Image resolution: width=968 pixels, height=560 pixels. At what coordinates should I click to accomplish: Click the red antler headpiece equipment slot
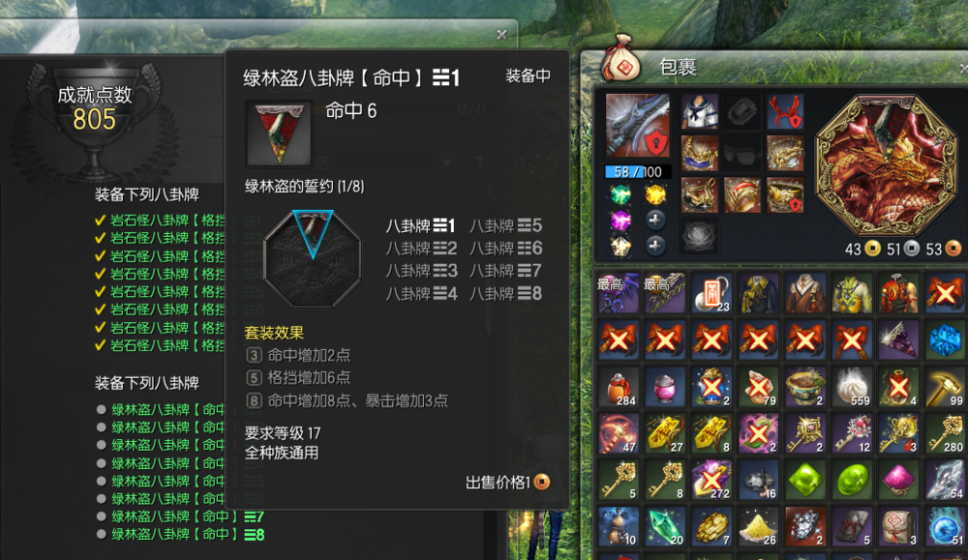[x=785, y=111]
